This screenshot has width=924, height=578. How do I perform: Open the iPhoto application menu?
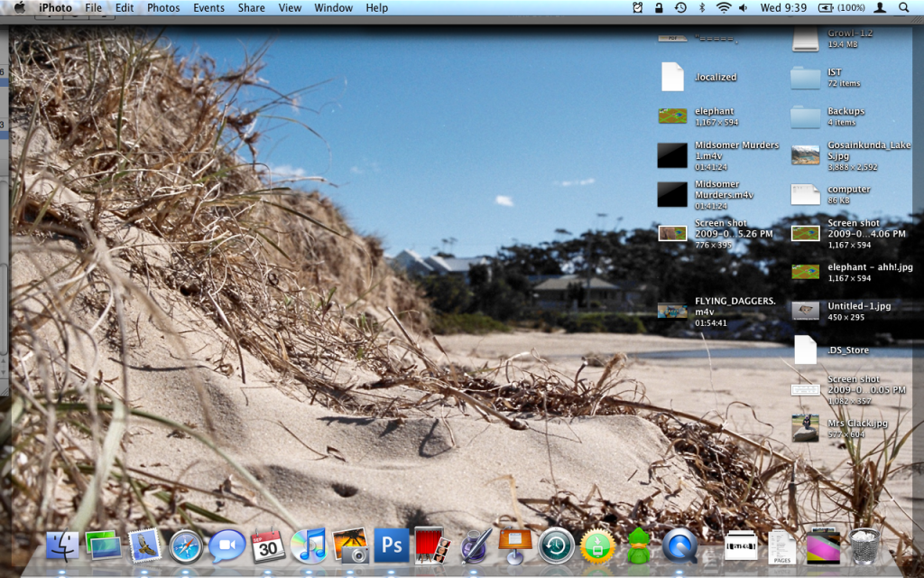pyautogui.click(x=55, y=7)
